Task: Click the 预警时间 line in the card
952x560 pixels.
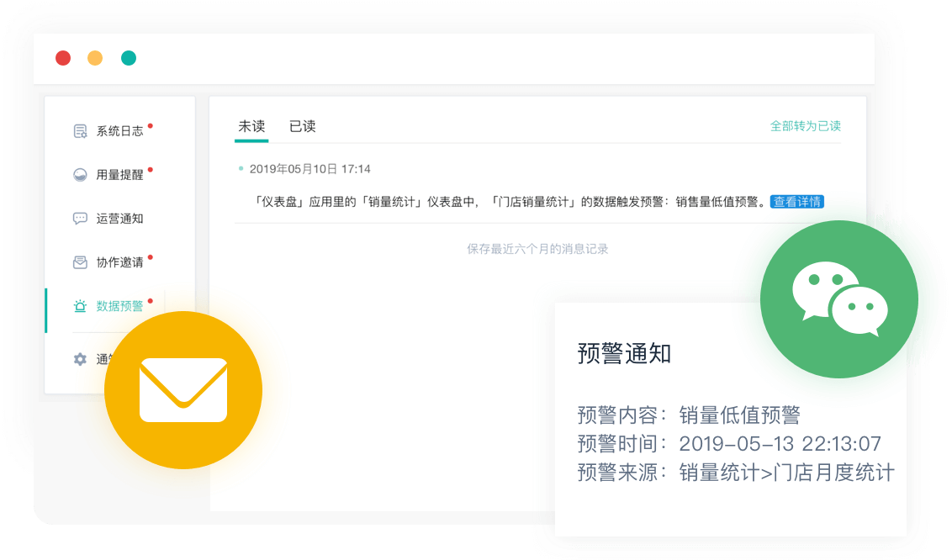Action: pos(728,444)
